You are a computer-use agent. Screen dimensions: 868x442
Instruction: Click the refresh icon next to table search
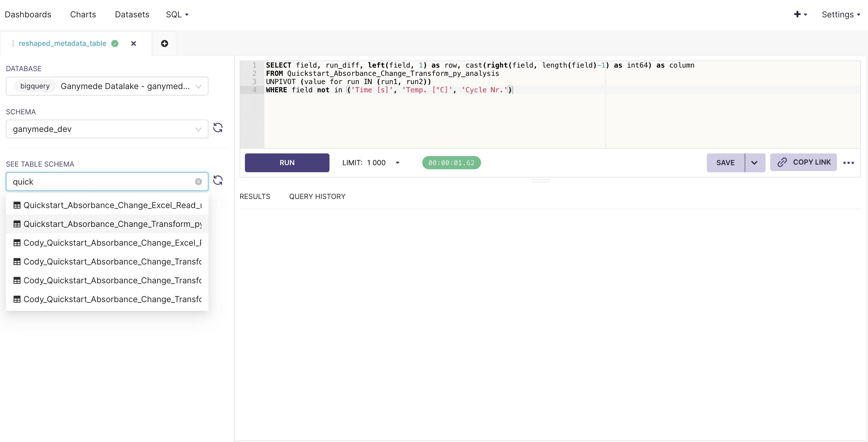click(x=217, y=180)
